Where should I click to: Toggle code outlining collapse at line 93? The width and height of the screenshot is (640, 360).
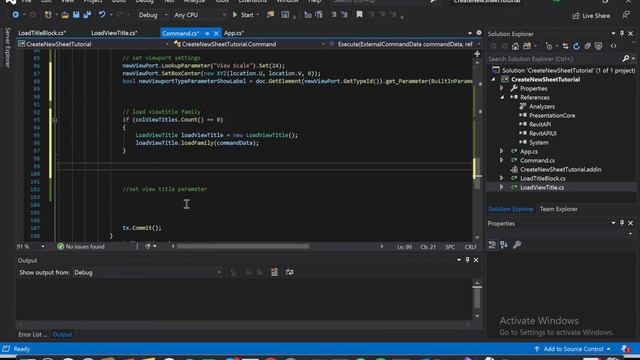(55, 120)
